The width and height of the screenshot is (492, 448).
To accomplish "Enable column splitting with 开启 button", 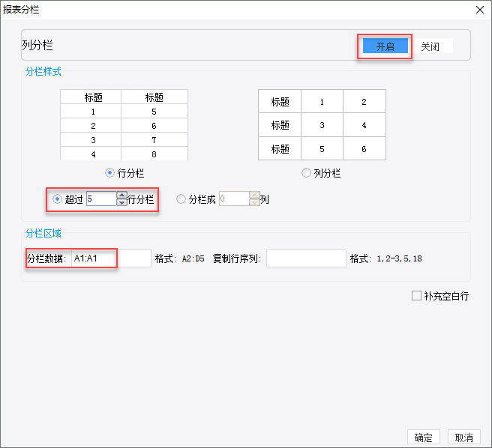I will click(x=385, y=46).
